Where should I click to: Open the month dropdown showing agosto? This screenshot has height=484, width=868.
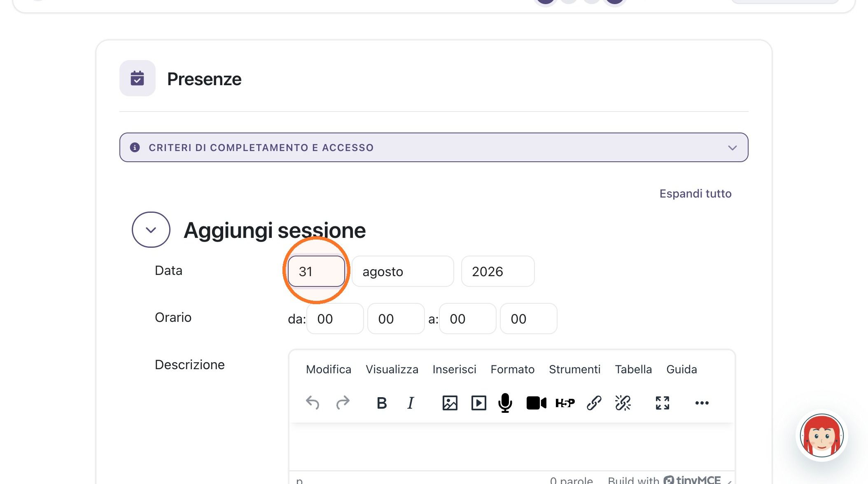pos(403,271)
